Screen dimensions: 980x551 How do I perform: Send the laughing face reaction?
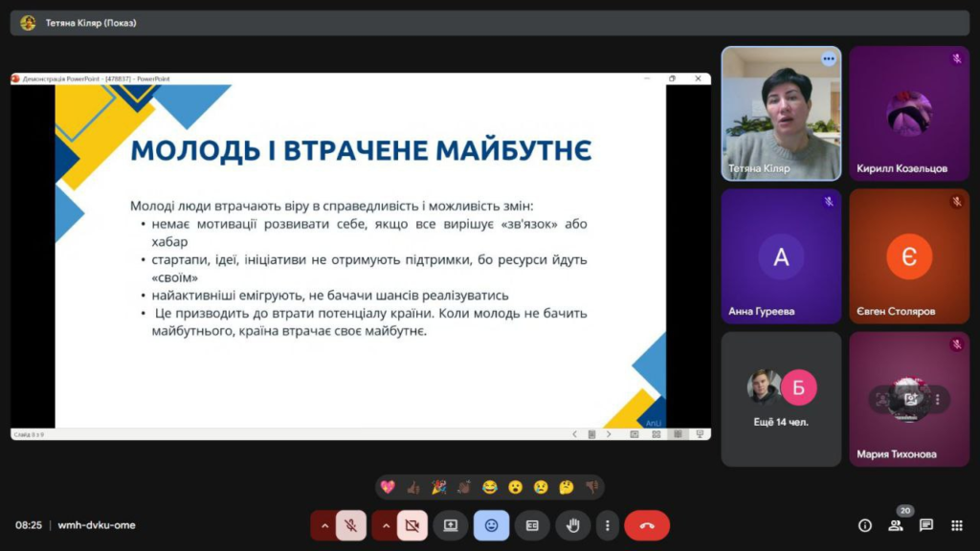point(490,487)
